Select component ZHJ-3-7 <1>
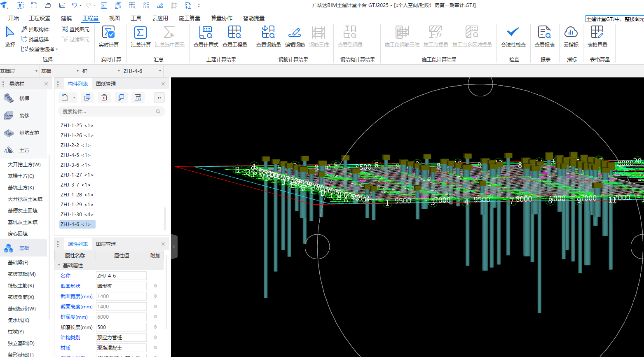Viewport: 644px width, 357px height. click(75, 185)
